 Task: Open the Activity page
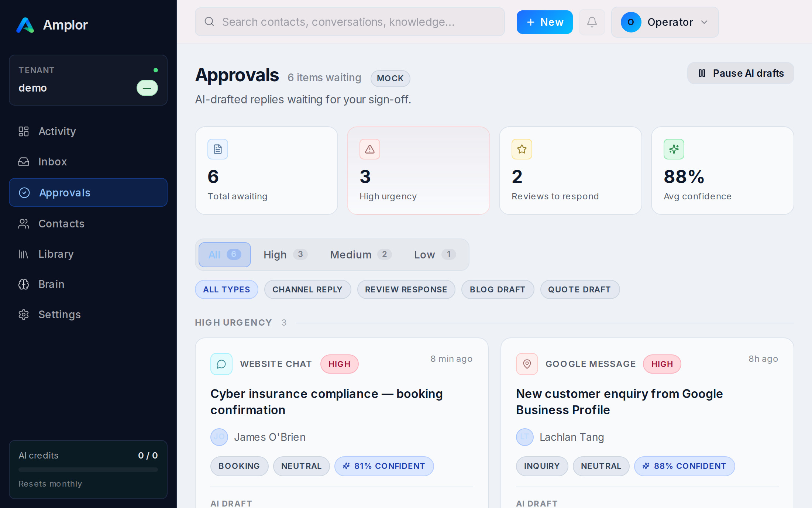point(88,131)
